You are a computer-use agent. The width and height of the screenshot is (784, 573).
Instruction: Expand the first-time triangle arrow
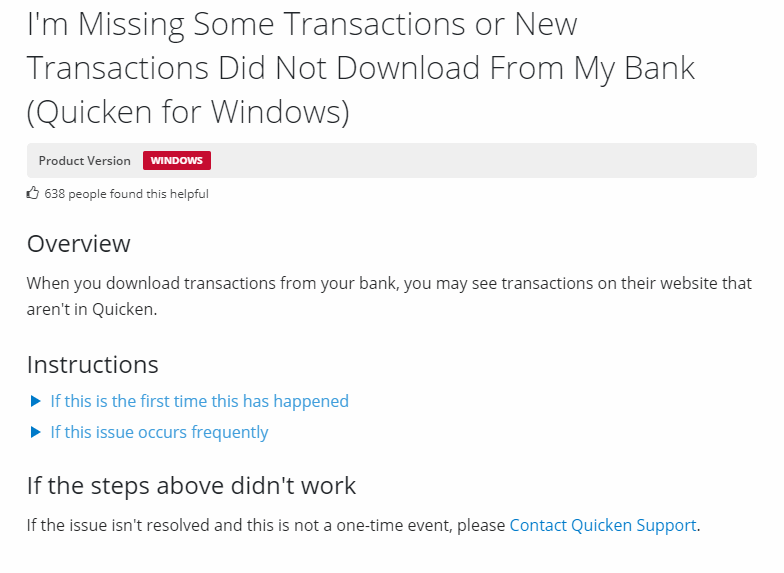(36, 401)
